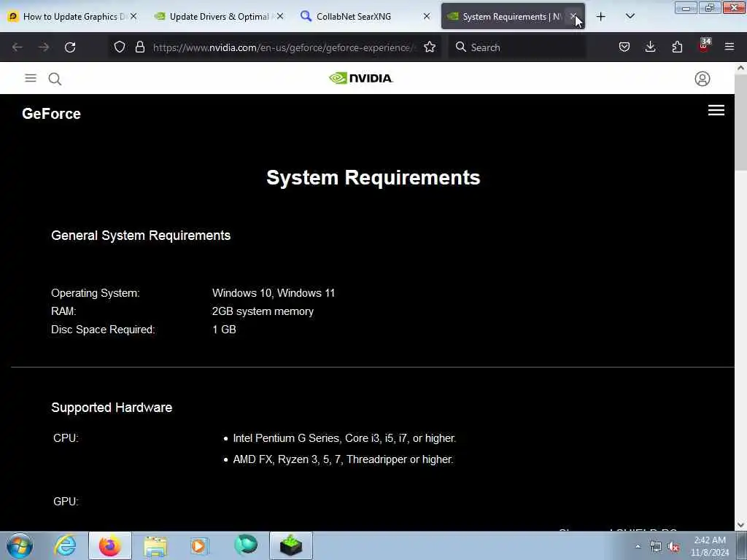Click the GeForce heading link
The width and height of the screenshot is (747, 560).
pos(52,114)
